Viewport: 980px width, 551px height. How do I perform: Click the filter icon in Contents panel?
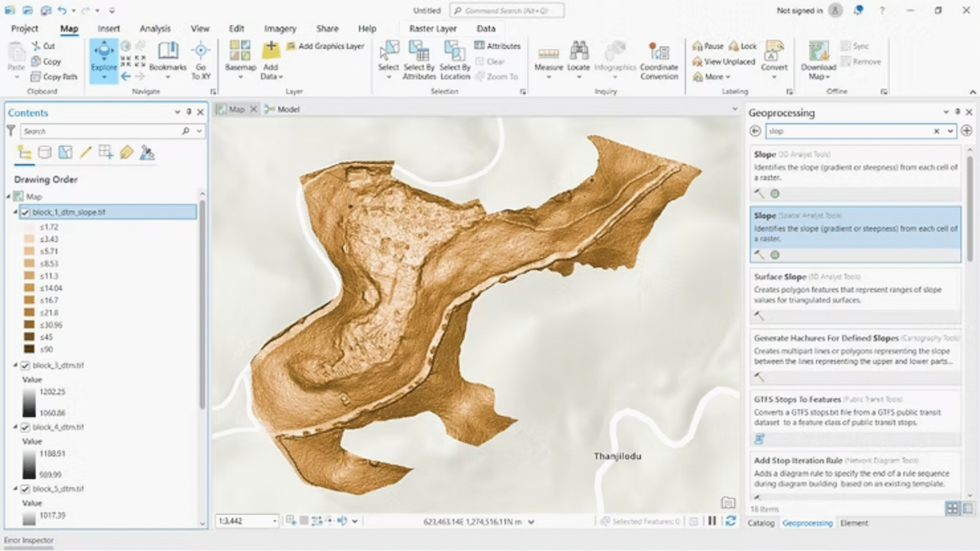[x=10, y=131]
